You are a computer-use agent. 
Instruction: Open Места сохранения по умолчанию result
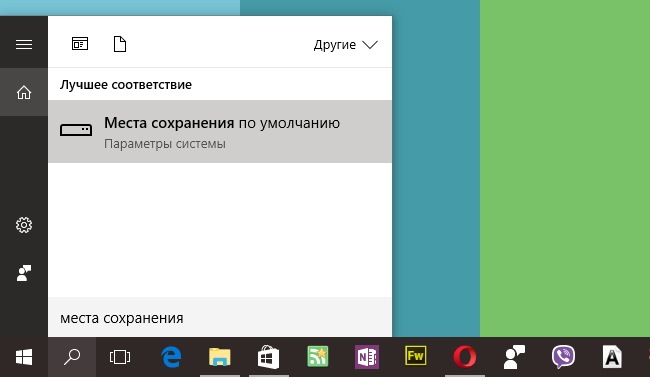(x=220, y=131)
